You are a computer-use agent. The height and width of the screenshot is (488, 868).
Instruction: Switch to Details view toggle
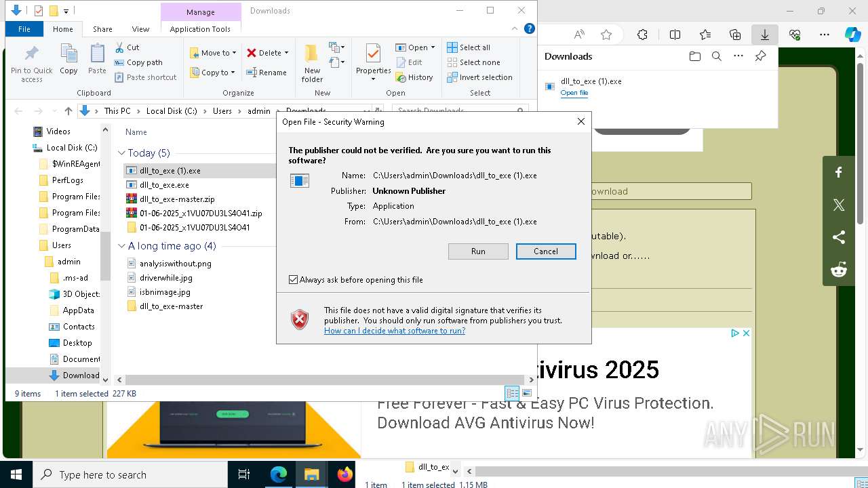click(x=512, y=393)
